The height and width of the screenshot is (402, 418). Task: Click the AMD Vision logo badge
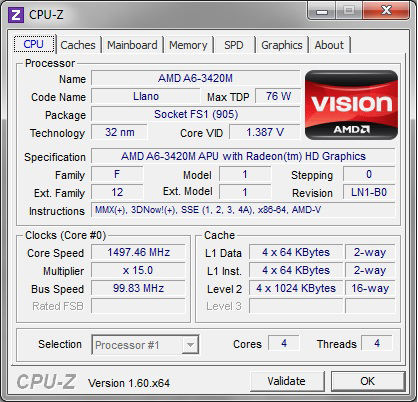pos(351,105)
